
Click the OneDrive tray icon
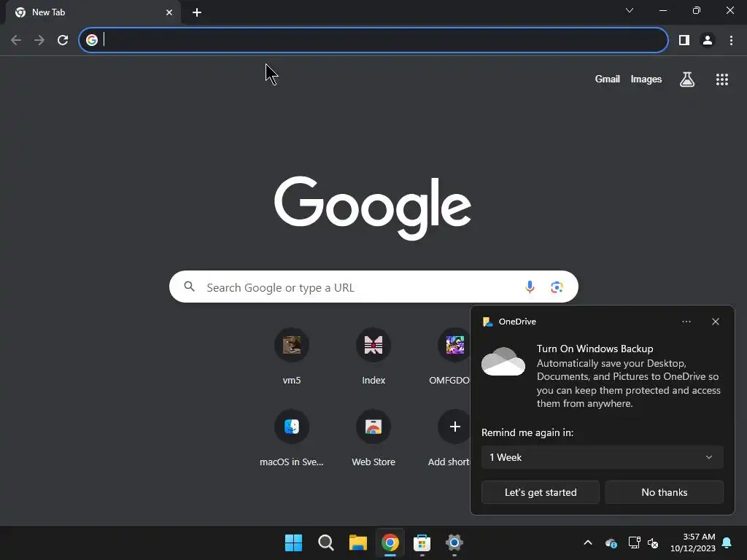(611, 542)
